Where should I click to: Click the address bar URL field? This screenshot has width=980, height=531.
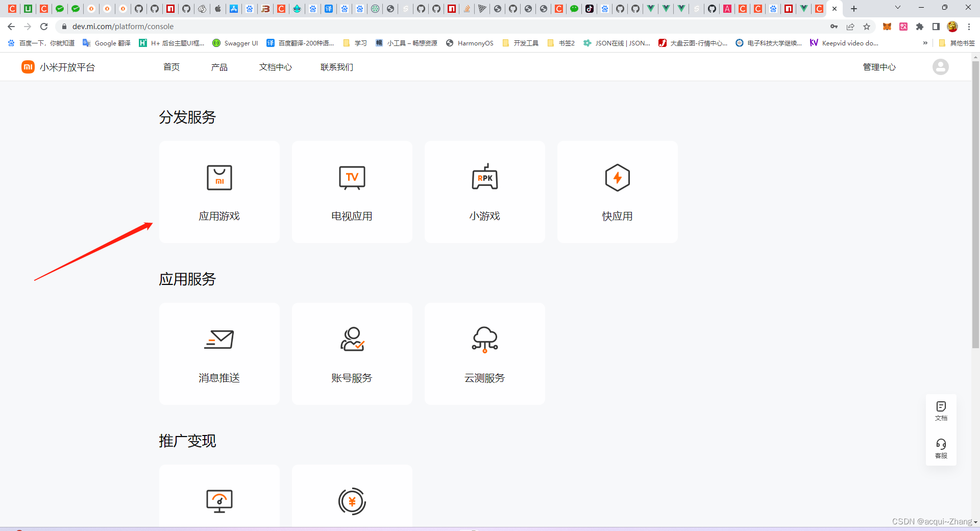tap(439, 27)
